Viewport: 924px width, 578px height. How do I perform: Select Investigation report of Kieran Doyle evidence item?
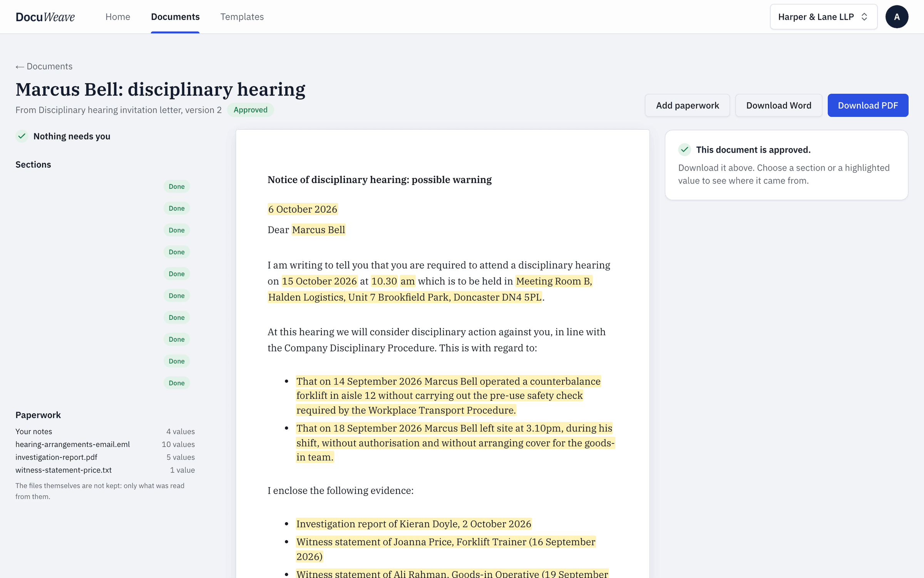413,524
